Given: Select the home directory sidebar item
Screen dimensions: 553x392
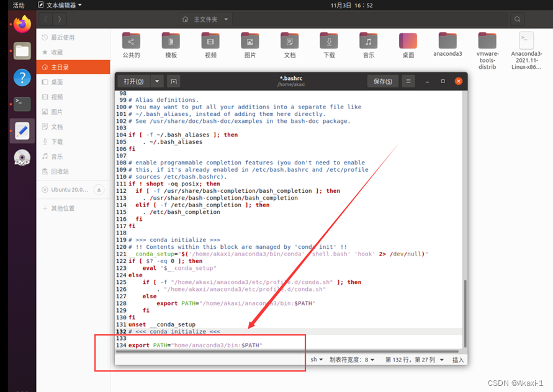Looking at the screenshot, I should [x=73, y=67].
